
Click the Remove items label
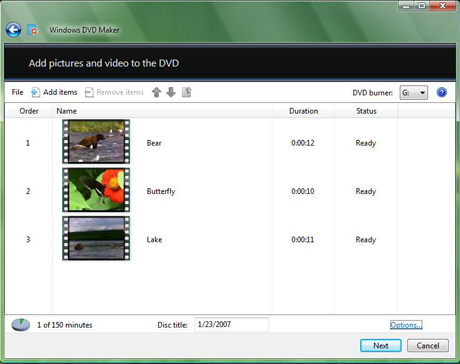(x=120, y=92)
